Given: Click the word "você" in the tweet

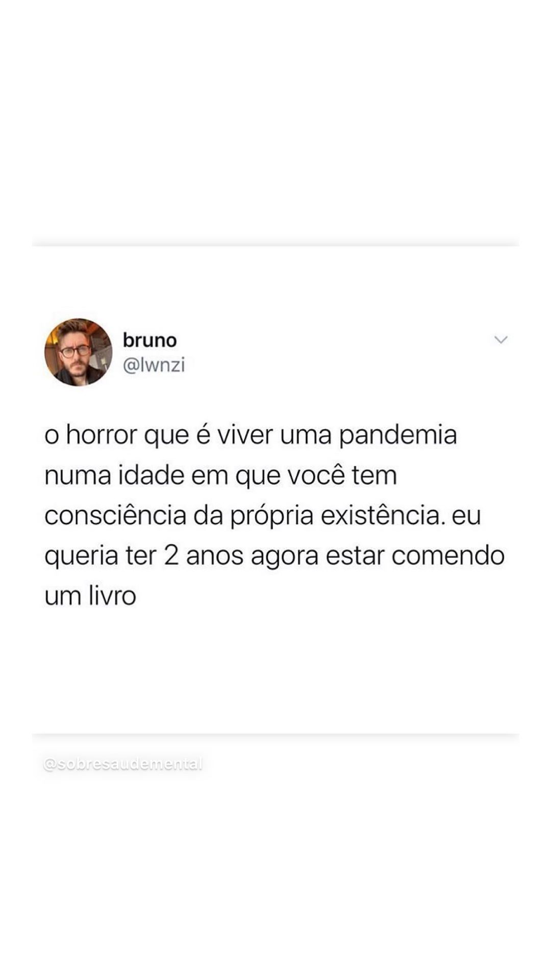Looking at the screenshot, I should point(316,476).
